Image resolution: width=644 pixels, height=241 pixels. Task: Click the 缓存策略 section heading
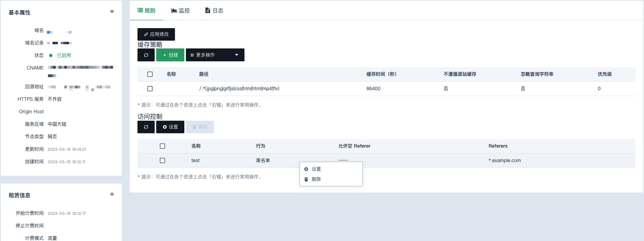[150, 45]
